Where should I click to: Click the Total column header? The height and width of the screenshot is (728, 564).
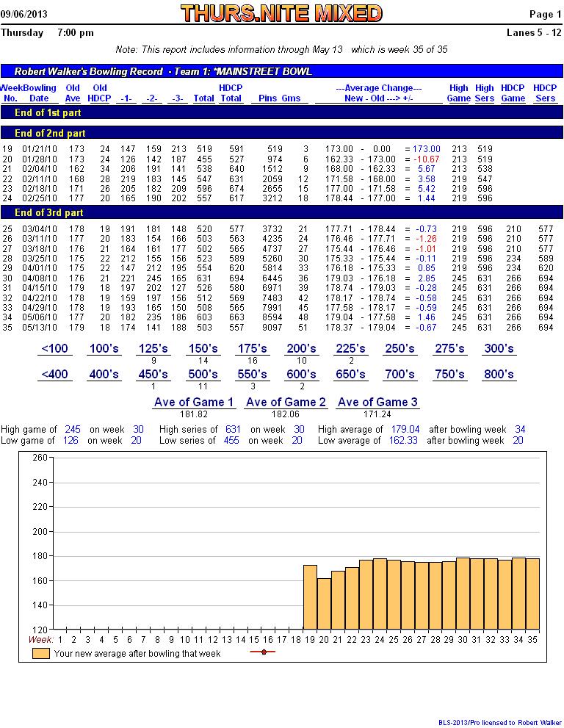tap(203, 98)
